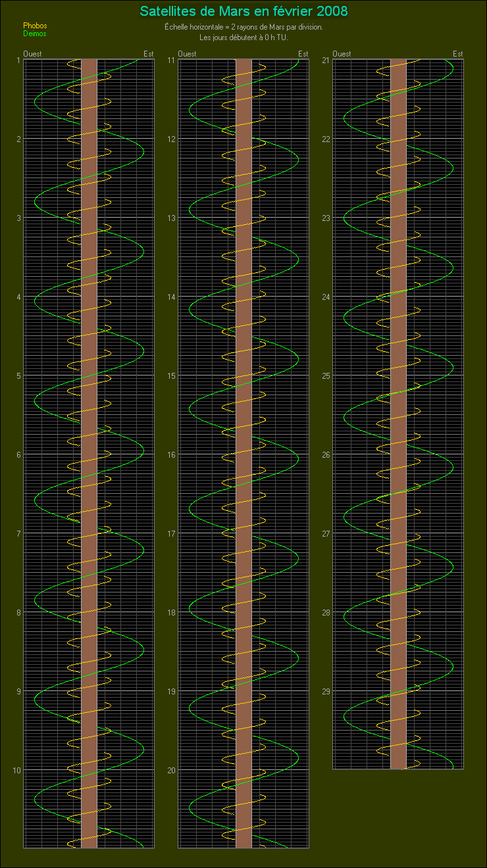
Task: Click day label "27"
Action: click(326, 533)
